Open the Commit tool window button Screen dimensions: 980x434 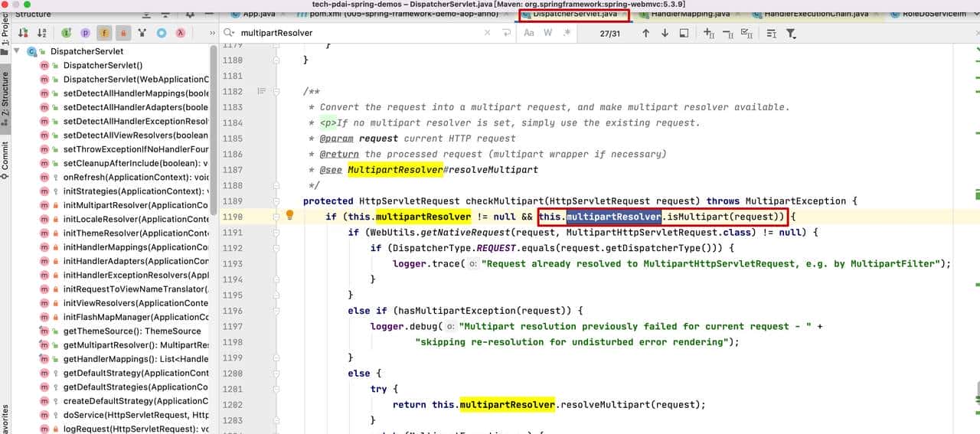point(5,159)
